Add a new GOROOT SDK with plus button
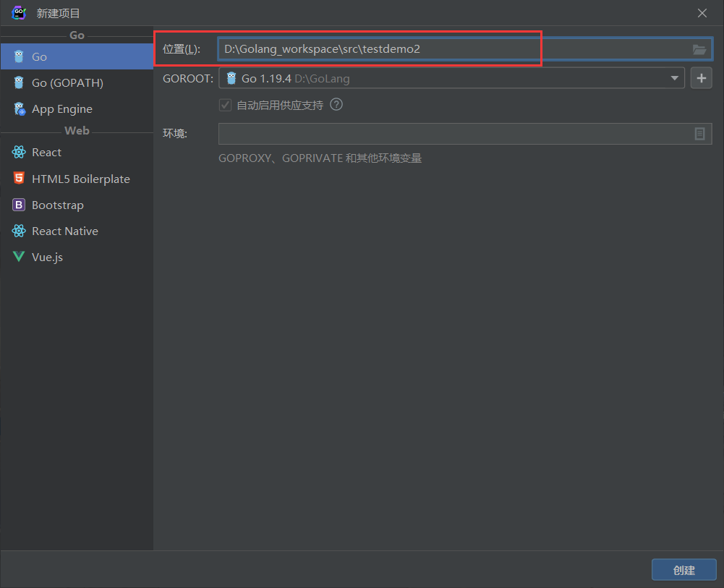 (701, 78)
